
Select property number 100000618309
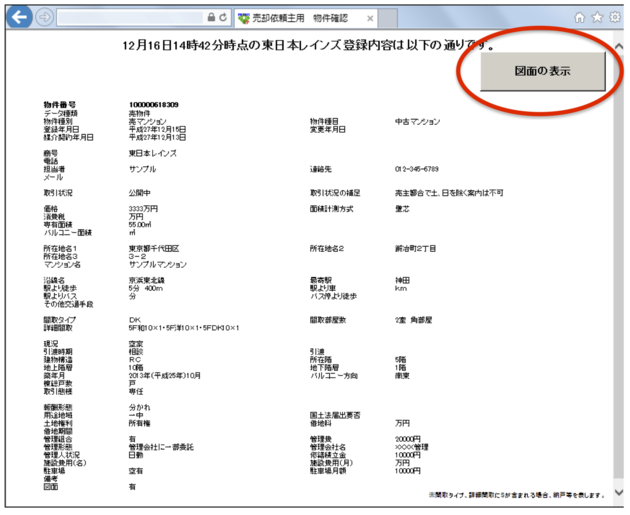[153, 105]
